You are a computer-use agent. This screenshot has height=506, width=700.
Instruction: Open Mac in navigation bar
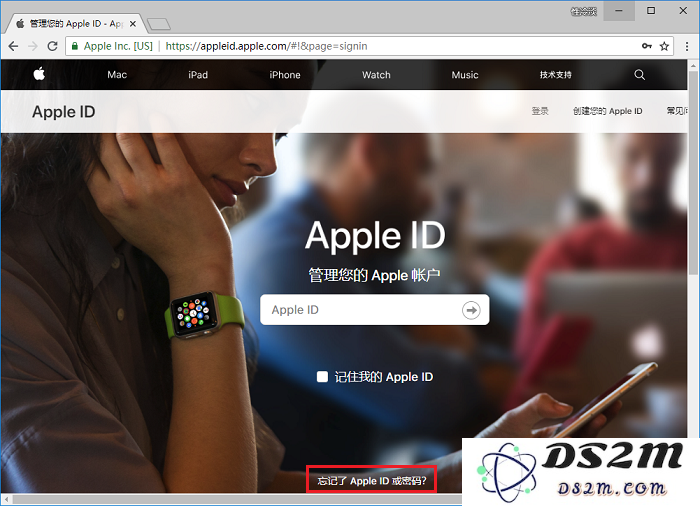pos(117,75)
